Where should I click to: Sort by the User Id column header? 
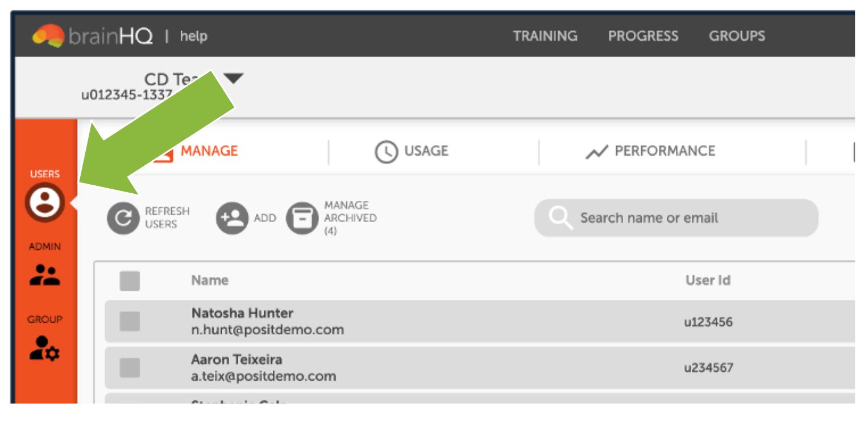[x=708, y=280]
